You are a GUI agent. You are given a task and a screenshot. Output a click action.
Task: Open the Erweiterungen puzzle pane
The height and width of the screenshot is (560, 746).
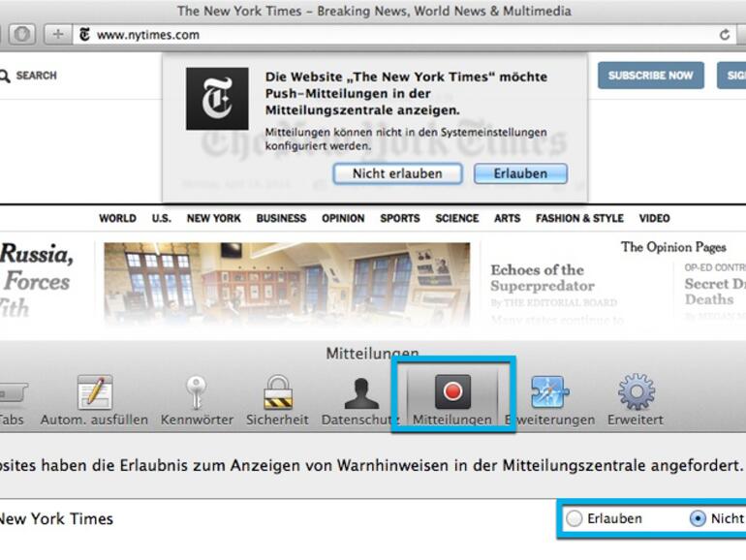coord(550,400)
